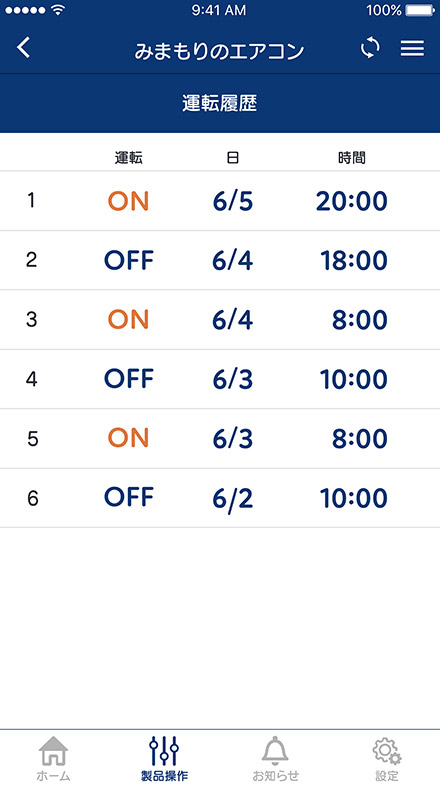Viewport: 440px width, 785px height.
Task: Tap the battery indicator in status bar
Action: coord(420,10)
